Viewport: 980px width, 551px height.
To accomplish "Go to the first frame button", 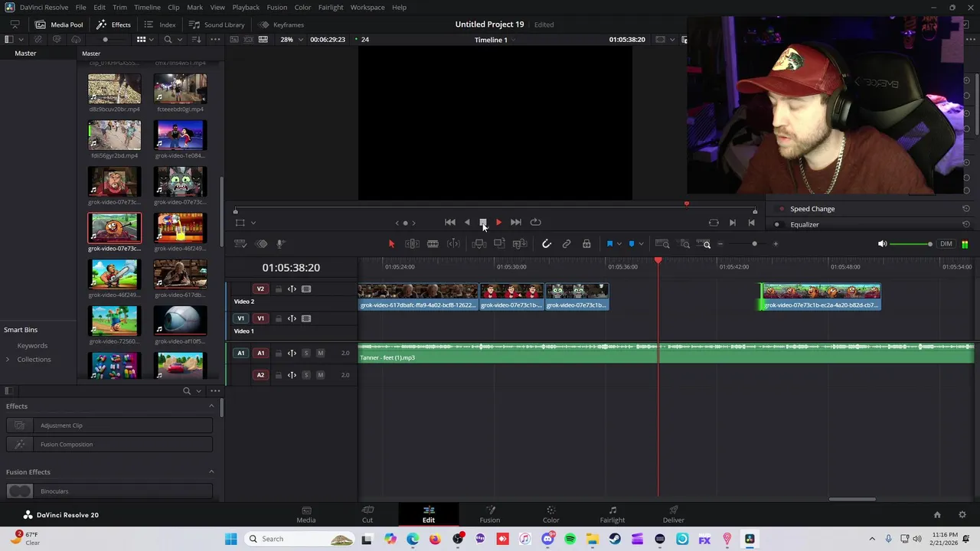I will [450, 223].
